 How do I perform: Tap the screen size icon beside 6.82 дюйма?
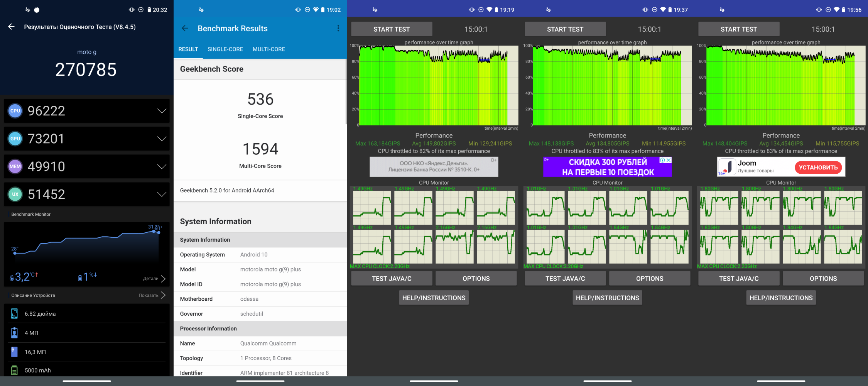14,313
